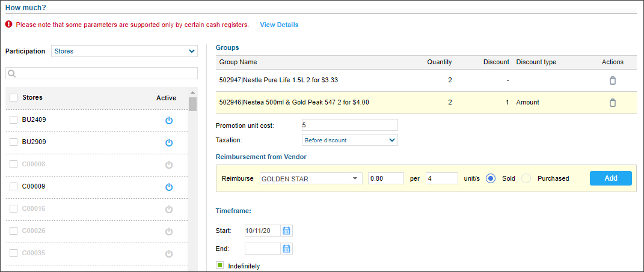Tick the select-all Stores header checkbox
The image size is (644, 272).
14,98
